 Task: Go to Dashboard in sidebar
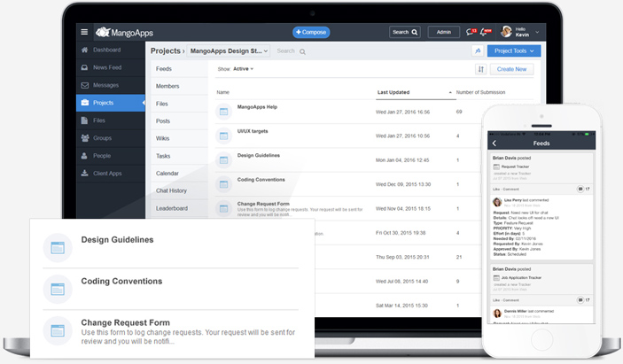(x=111, y=50)
